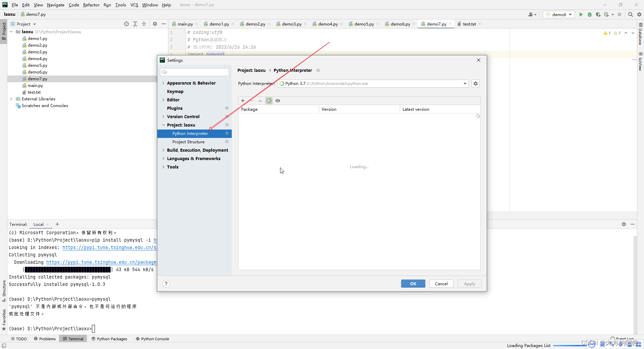Sort packages by the Version column header
Image resolution: width=644 pixels, height=349 pixels.
click(x=359, y=109)
